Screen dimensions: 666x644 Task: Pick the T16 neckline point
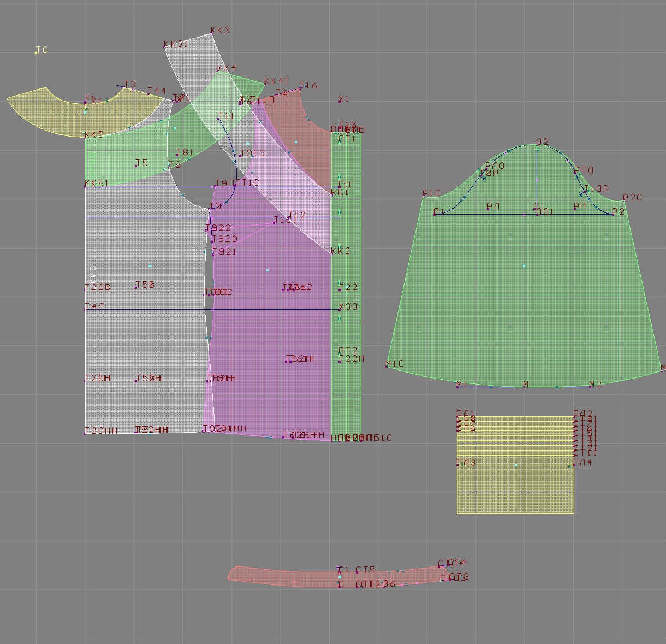pyautogui.click(x=300, y=88)
